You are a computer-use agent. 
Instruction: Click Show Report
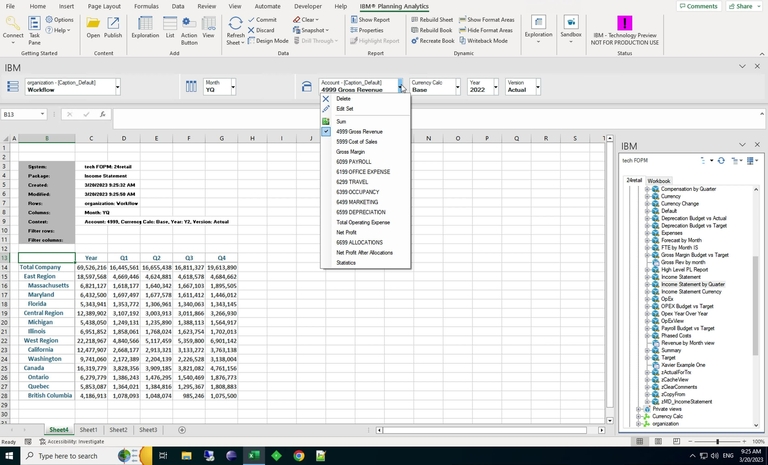370,20
